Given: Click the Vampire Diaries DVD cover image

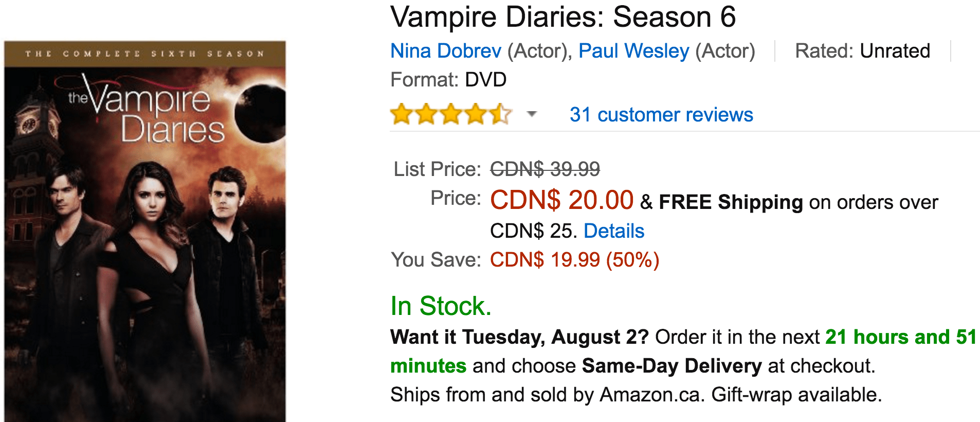Looking at the screenshot, I should pos(145,231).
